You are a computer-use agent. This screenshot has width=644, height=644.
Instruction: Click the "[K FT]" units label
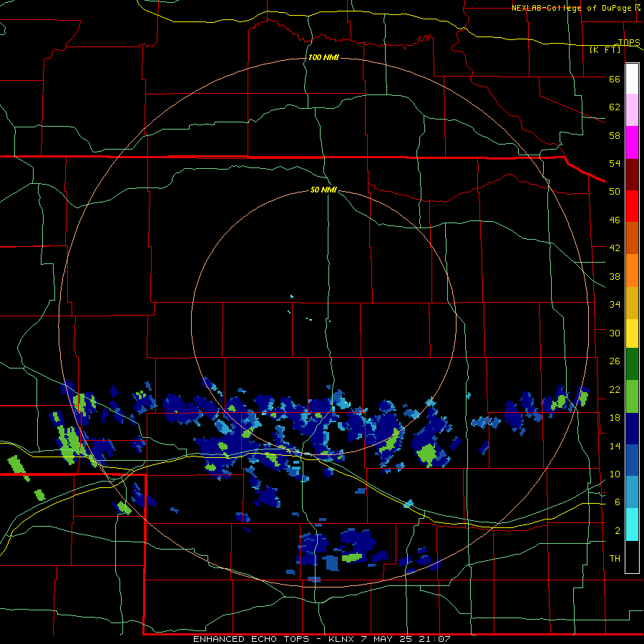[x=605, y=49]
